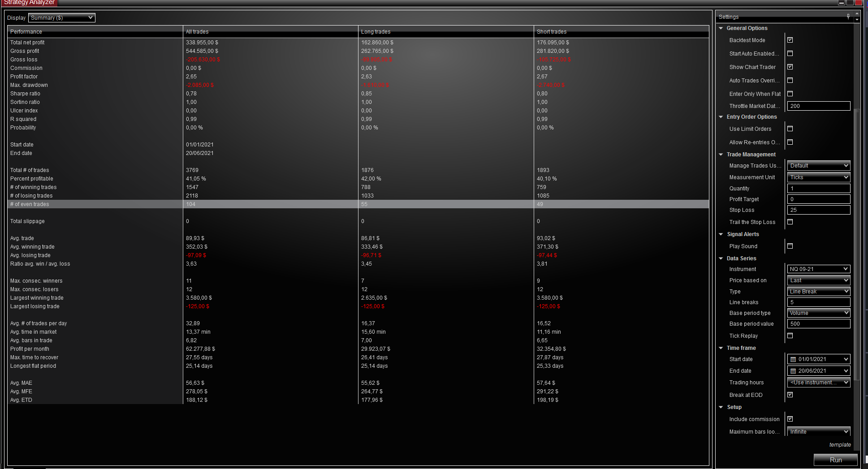Enable Start Auto Enabled checkbox
This screenshot has height=469, width=868.
pyautogui.click(x=790, y=53)
